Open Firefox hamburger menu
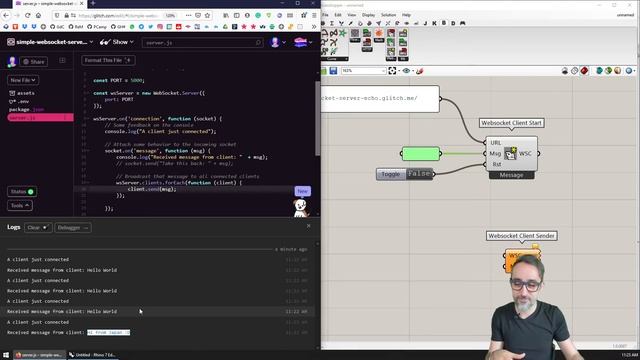 coord(314,15)
